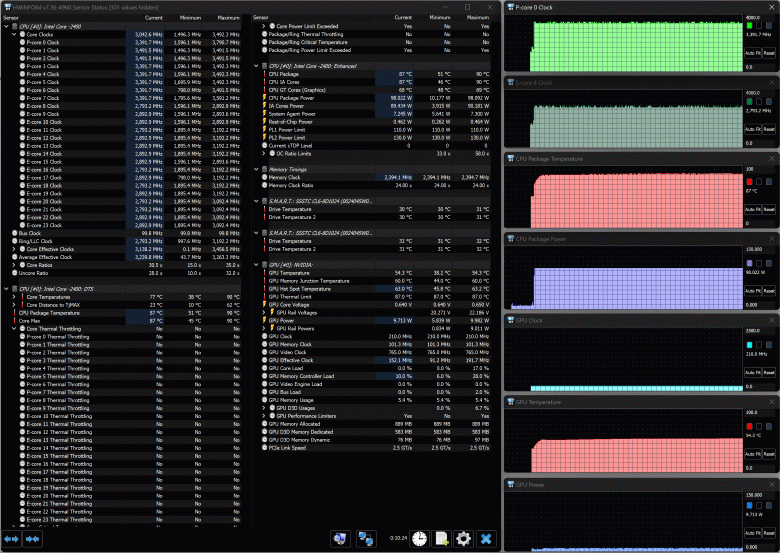The height and width of the screenshot is (553, 780).
Task: Click Reset in P-core 0 Clock graph
Action: (x=769, y=53)
